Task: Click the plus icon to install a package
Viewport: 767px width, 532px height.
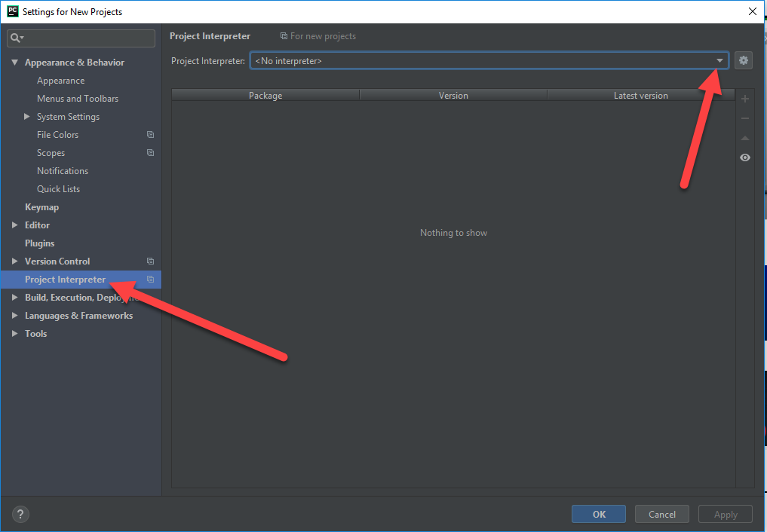Action: tap(745, 99)
